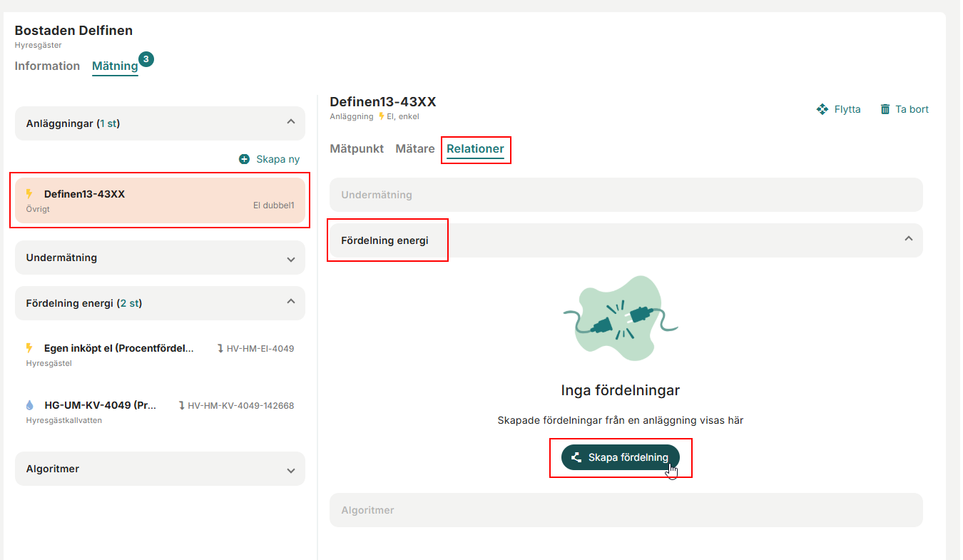Click the Skapa ny link
Viewport: 963px width, 560px height.
(277, 159)
